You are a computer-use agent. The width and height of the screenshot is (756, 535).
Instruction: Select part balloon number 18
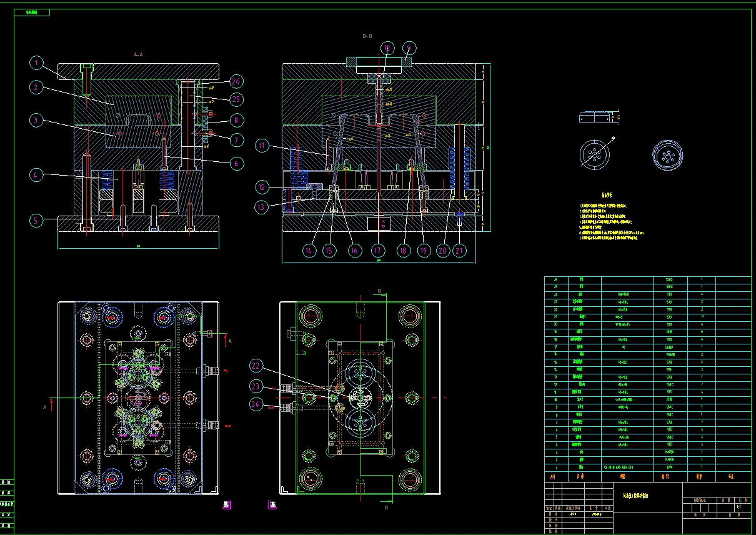point(403,251)
